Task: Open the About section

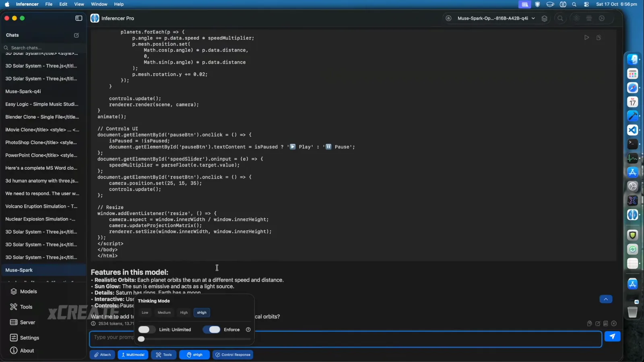Action: [x=22, y=351]
